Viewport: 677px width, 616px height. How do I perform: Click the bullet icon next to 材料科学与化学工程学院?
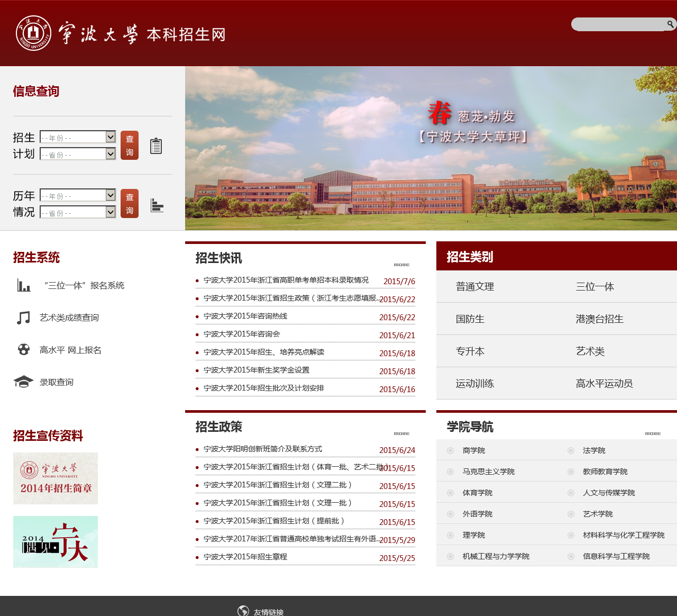pos(571,535)
